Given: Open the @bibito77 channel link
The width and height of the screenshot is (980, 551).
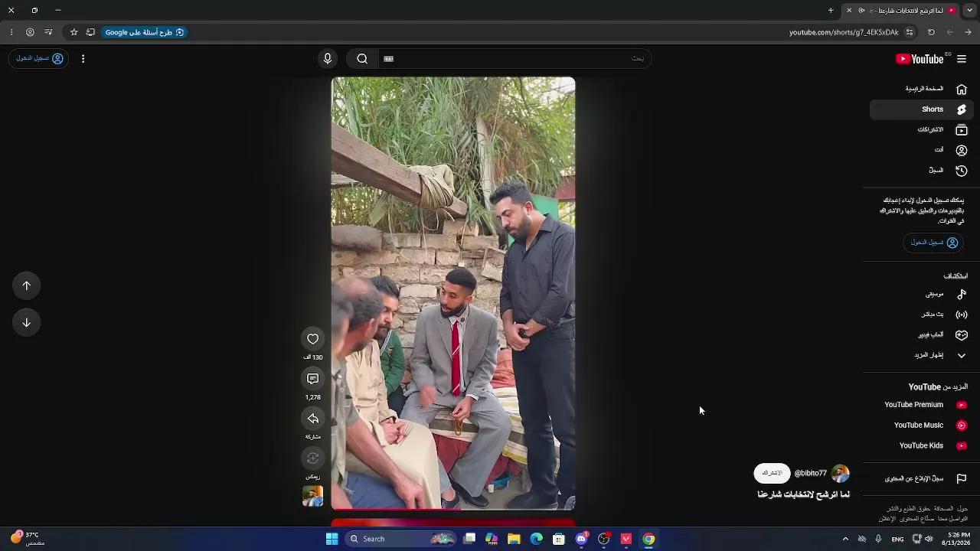Looking at the screenshot, I should pyautogui.click(x=811, y=474).
